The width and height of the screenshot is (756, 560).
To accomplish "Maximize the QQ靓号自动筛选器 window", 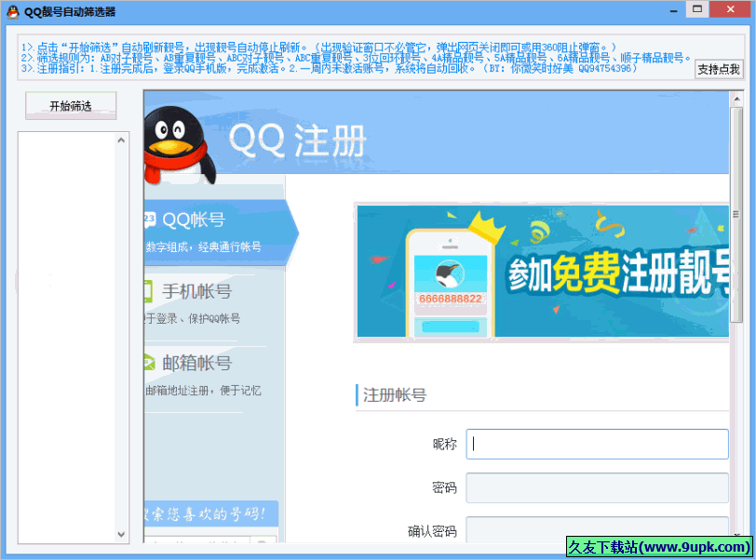I will [697, 9].
